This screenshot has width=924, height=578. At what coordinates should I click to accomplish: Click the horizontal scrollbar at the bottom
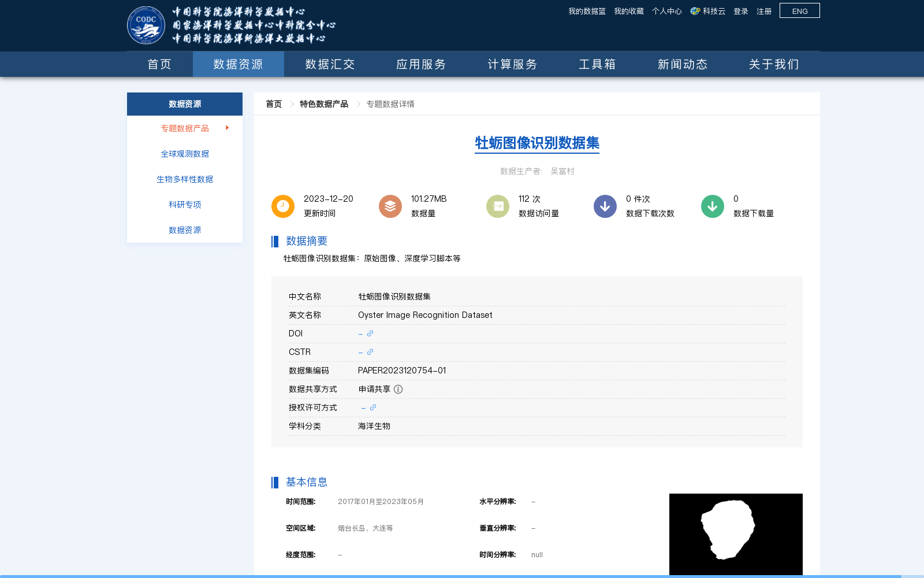pyautogui.click(x=450, y=576)
